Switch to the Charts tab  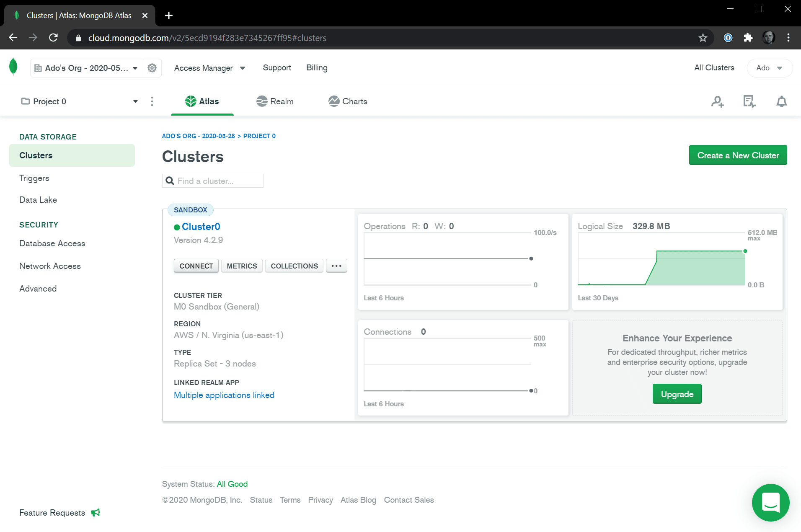pyautogui.click(x=348, y=101)
